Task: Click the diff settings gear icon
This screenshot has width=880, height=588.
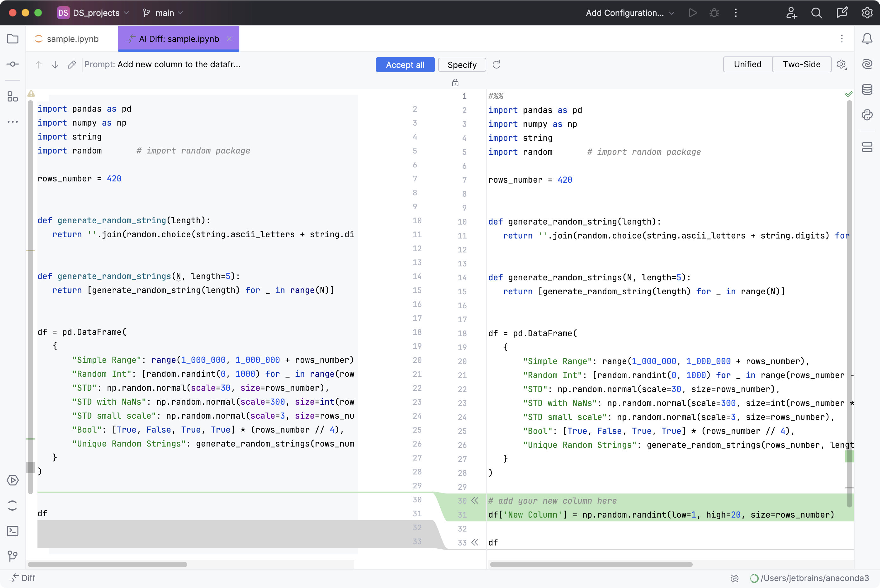Action: pyautogui.click(x=841, y=64)
